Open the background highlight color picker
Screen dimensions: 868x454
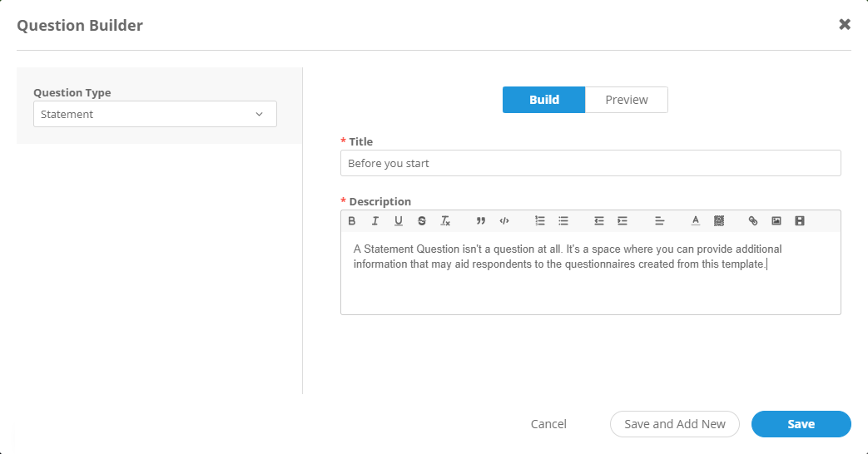[x=719, y=221]
